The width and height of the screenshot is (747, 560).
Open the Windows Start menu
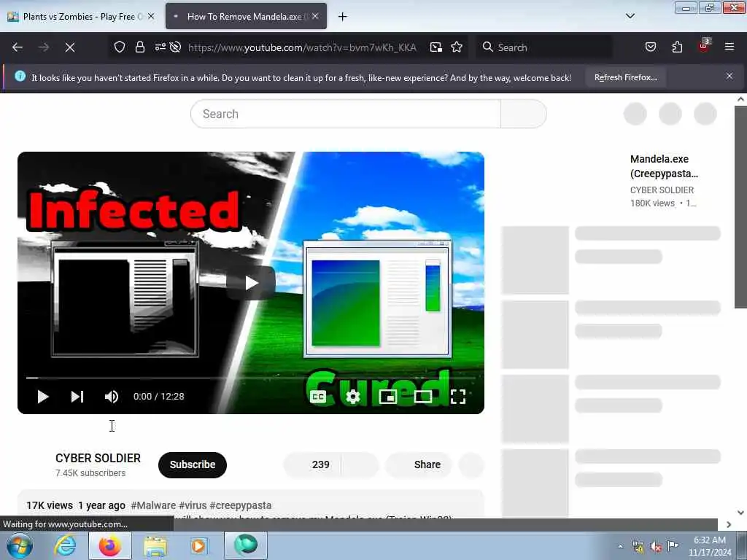click(x=20, y=545)
